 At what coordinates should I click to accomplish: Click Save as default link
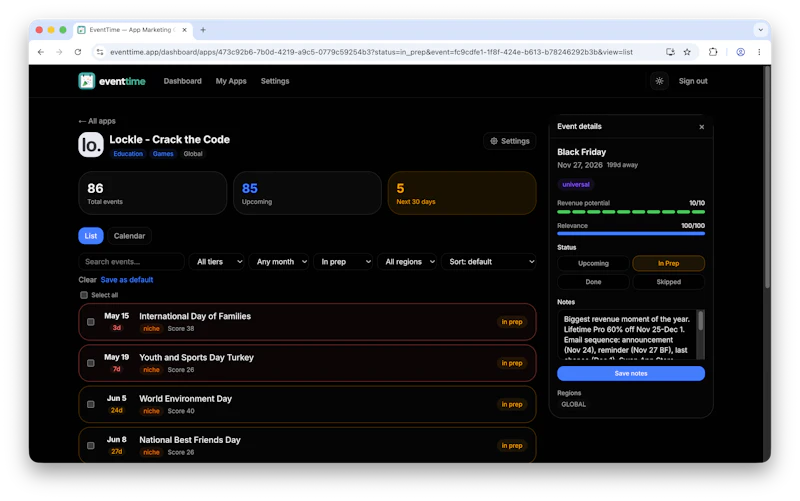(x=127, y=280)
